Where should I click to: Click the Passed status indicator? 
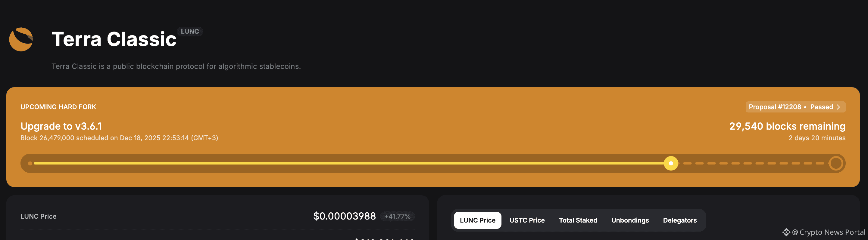(822, 107)
